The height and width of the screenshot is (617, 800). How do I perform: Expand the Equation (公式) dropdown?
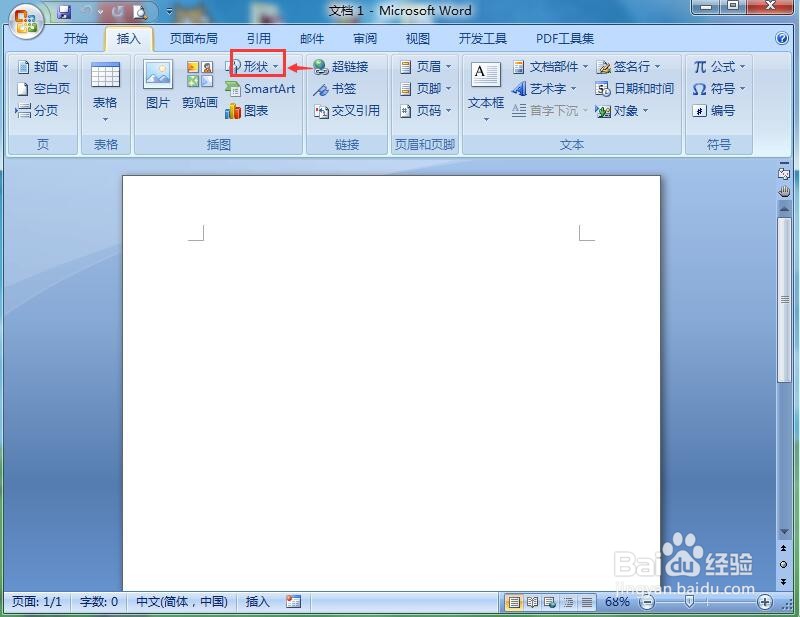(x=742, y=67)
